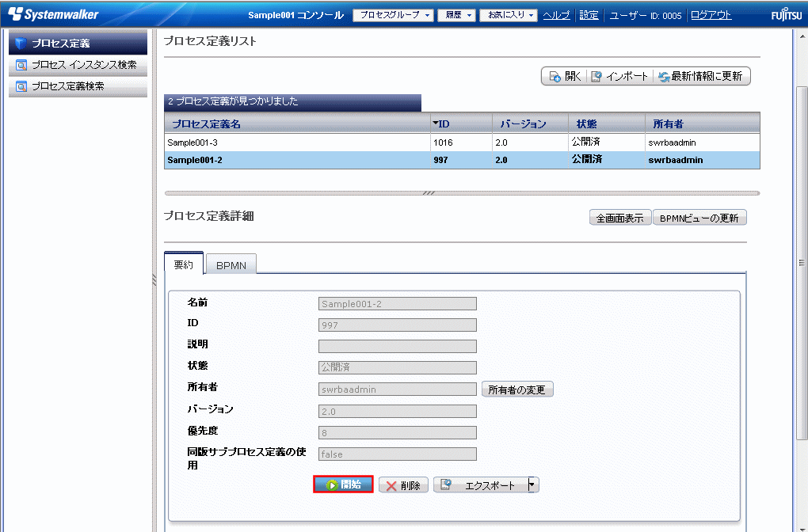
Task: Open プロセス定義検索 in sidebar
Action: click(78, 86)
